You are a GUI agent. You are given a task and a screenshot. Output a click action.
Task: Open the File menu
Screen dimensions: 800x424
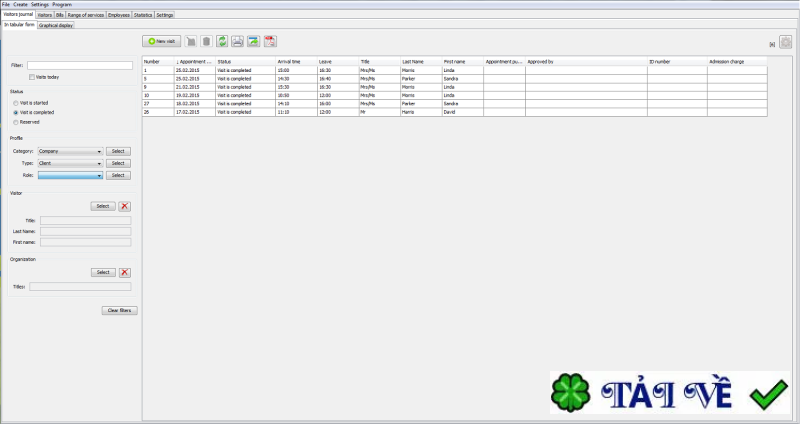tap(6, 4)
